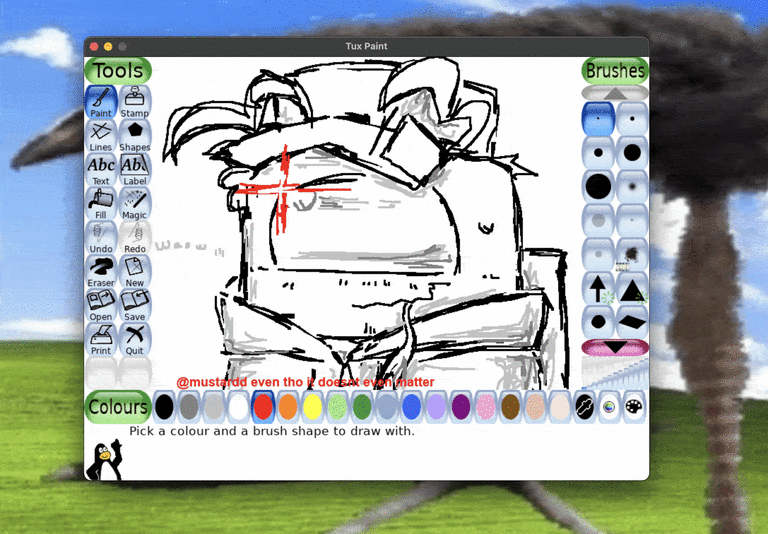Image resolution: width=768 pixels, height=534 pixels.
Task: Choose the upward arrow brush
Action: [x=598, y=288]
